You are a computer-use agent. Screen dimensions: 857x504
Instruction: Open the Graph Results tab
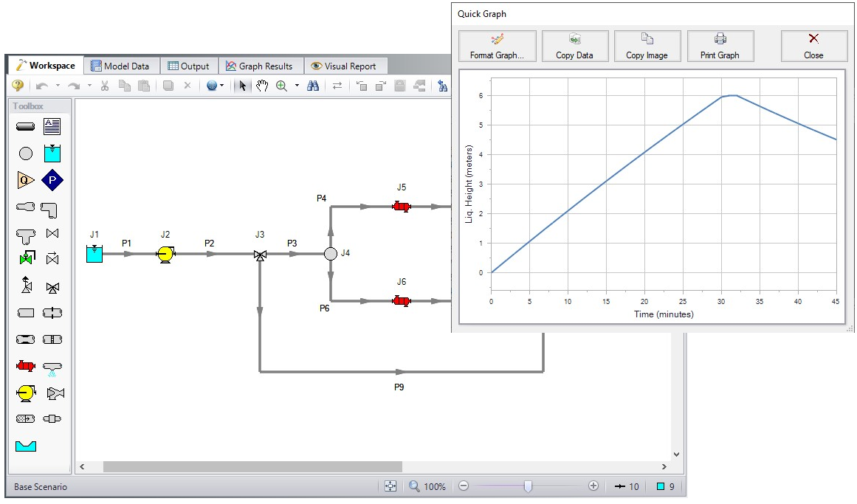(264, 66)
